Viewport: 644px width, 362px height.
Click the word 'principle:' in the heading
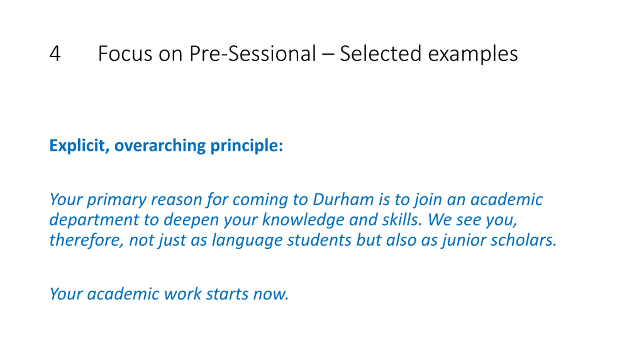click(247, 146)
